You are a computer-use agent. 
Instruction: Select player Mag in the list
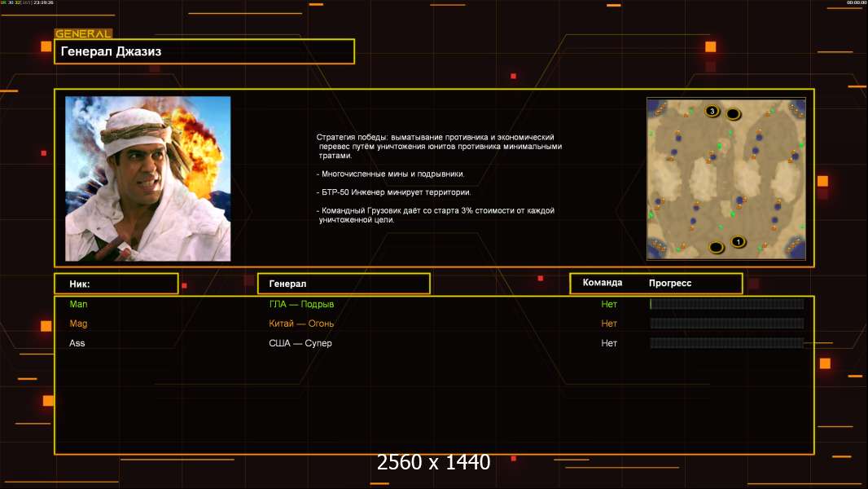click(78, 324)
